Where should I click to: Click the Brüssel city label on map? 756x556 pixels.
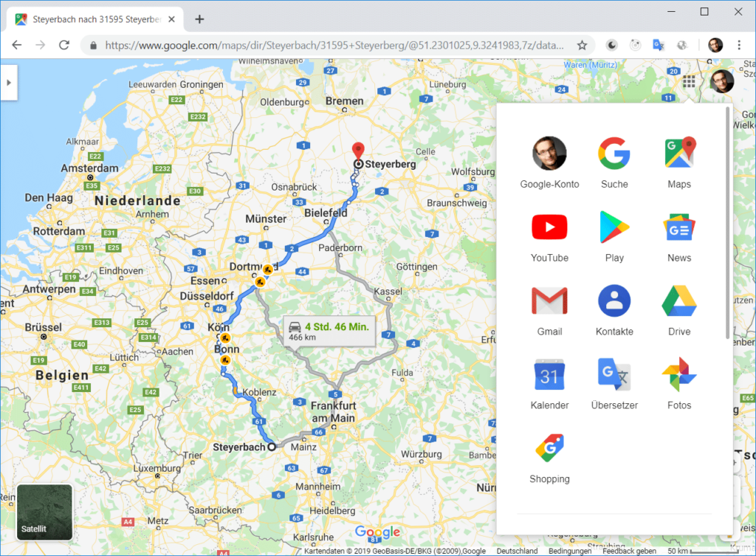(44, 327)
